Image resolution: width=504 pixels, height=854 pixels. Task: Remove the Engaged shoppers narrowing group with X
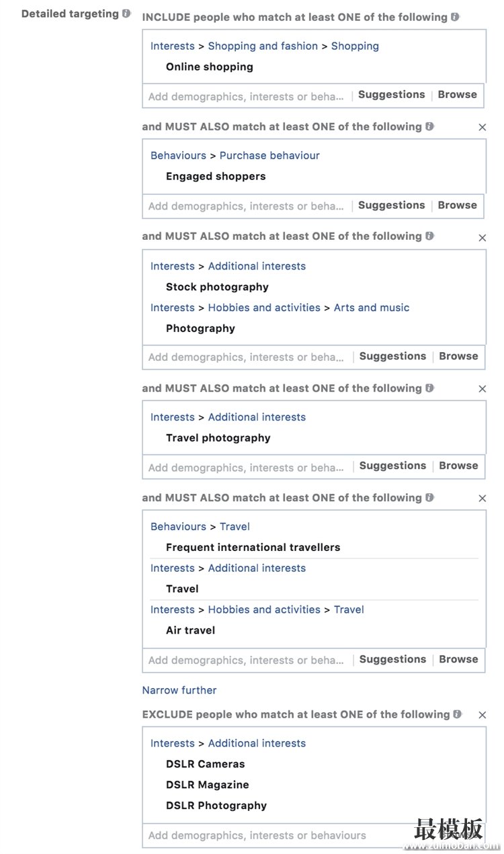(482, 127)
